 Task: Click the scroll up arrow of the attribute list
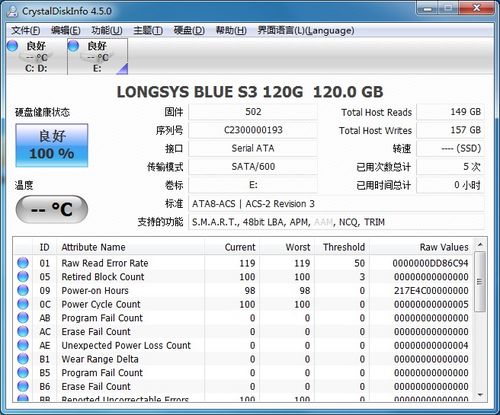pyautogui.click(x=480, y=244)
